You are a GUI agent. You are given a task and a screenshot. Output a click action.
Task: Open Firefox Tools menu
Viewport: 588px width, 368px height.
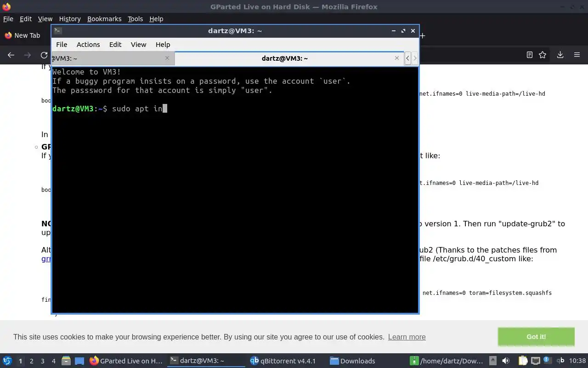click(x=136, y=19)
